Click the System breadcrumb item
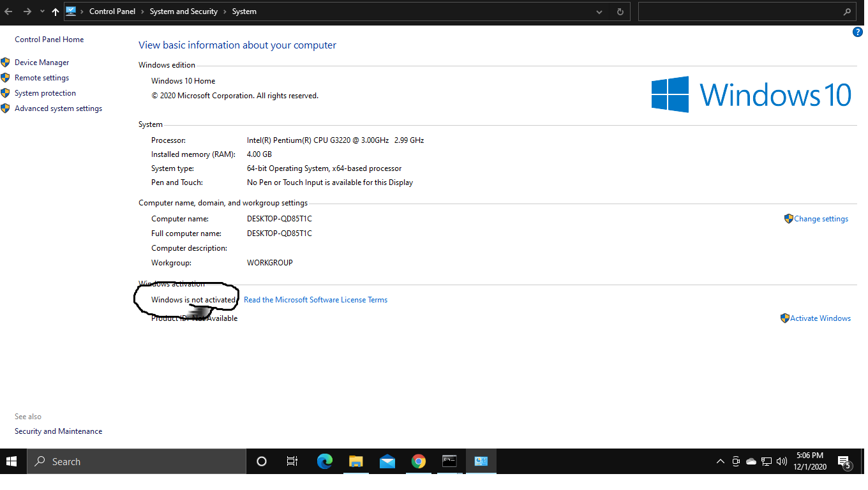This screenshot has width=868, height=490. click(244, 11)
